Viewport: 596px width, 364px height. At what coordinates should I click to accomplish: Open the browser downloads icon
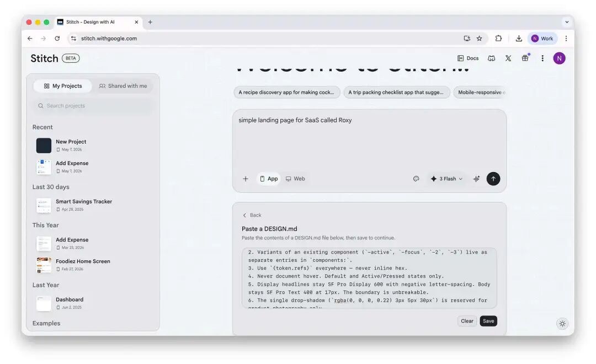pyautogui.click(x=518, y=39)
